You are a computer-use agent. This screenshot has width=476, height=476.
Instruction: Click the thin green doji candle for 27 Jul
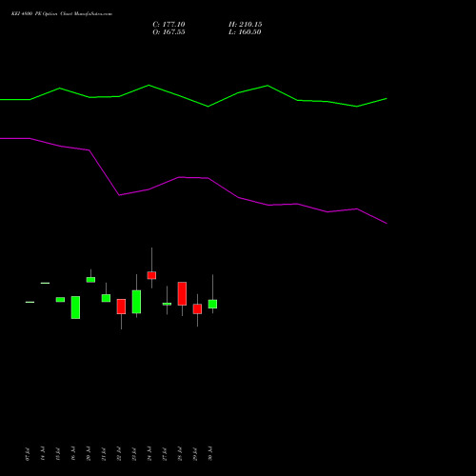click(167, 304)
